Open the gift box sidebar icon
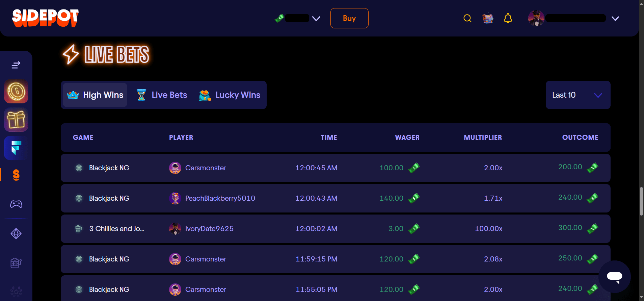The image size is (644, 301). click(x=16, y=120)
